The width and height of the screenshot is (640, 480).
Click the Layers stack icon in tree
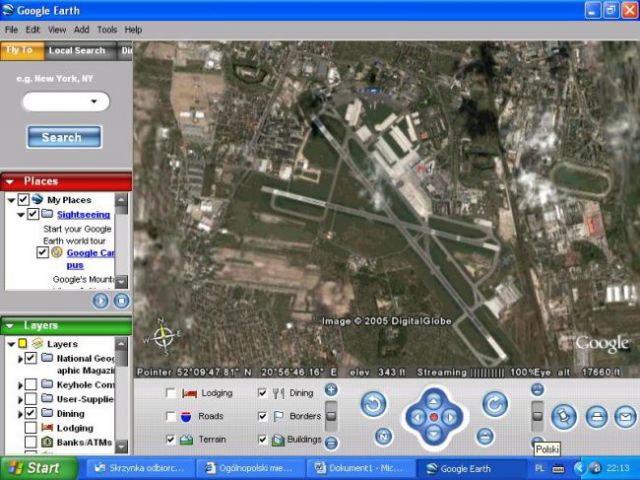[38, 343]
